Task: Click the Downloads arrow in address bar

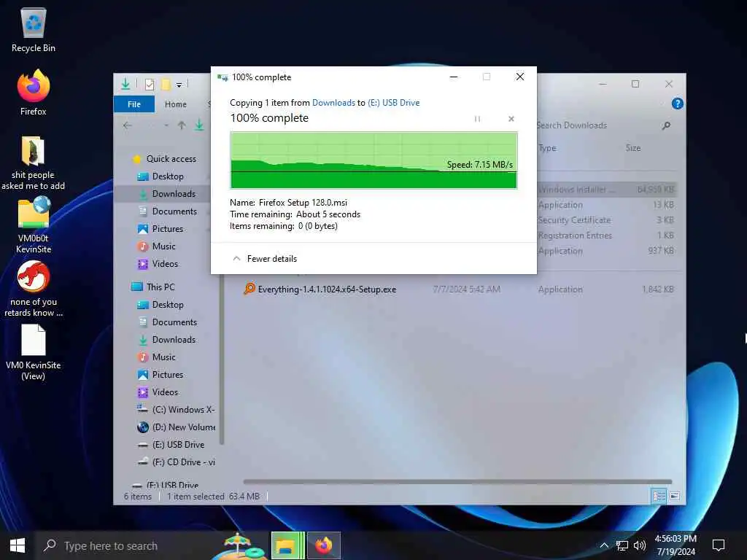Action: point(200,125)
